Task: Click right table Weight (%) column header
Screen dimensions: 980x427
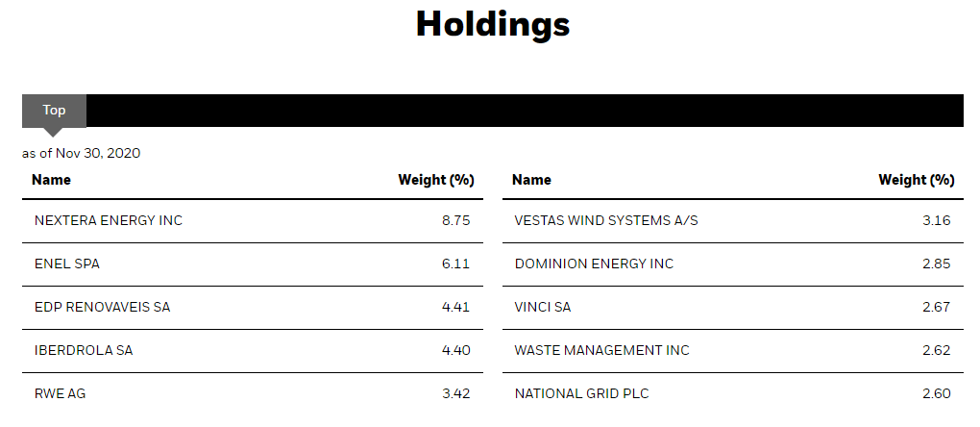Action: pyautogui.click(x=917, y=180)
